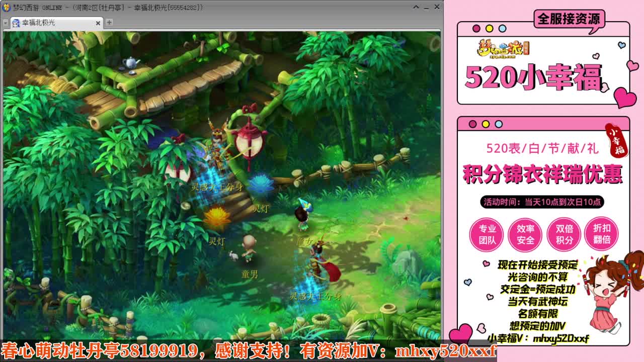
Task: Click the tab list arrow left of the tab
Action: [x=6, y=23]
